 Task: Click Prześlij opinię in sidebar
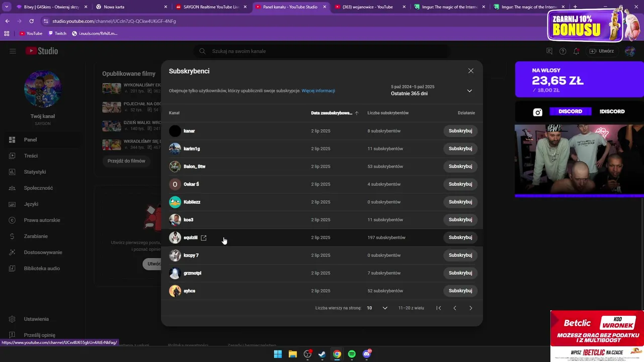(x=43, y=335)
